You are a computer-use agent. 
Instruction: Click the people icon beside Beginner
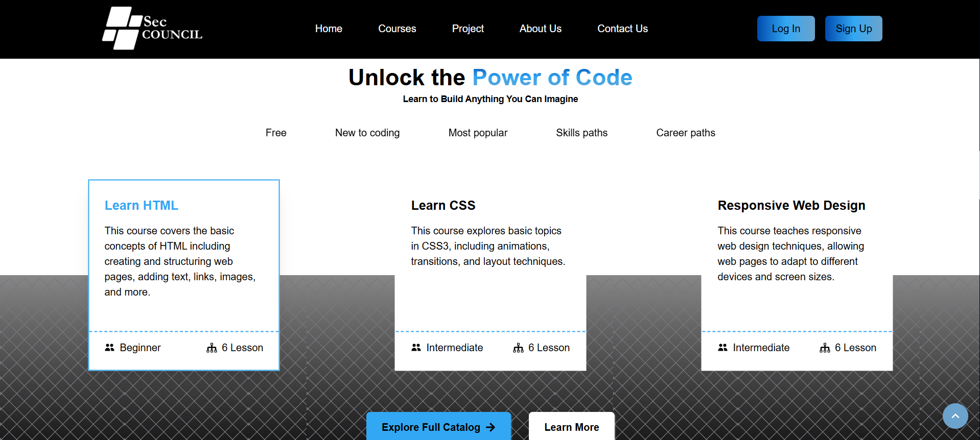coord(109,348)
